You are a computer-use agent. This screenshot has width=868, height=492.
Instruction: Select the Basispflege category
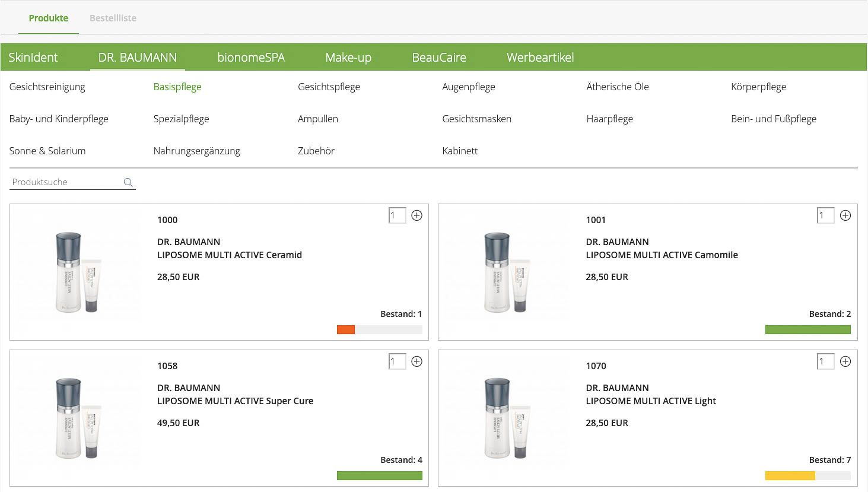point(177,87)
